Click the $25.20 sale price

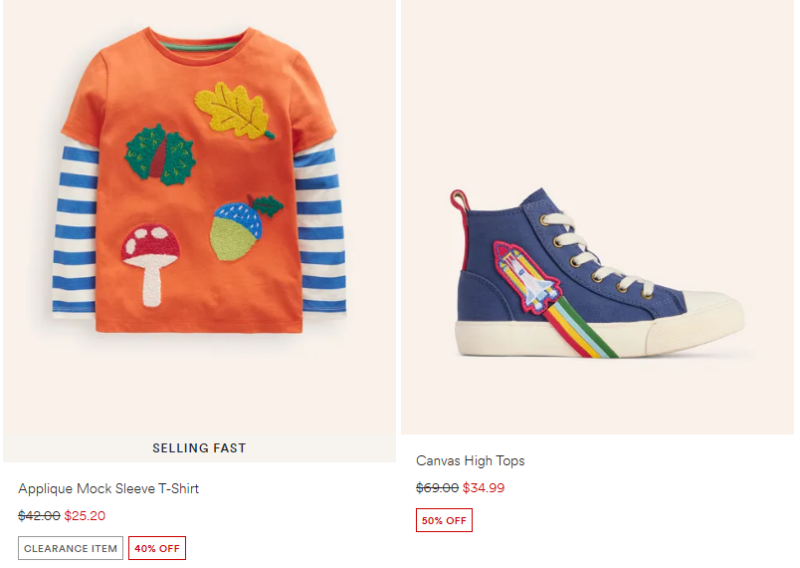(x=85, y=515)
